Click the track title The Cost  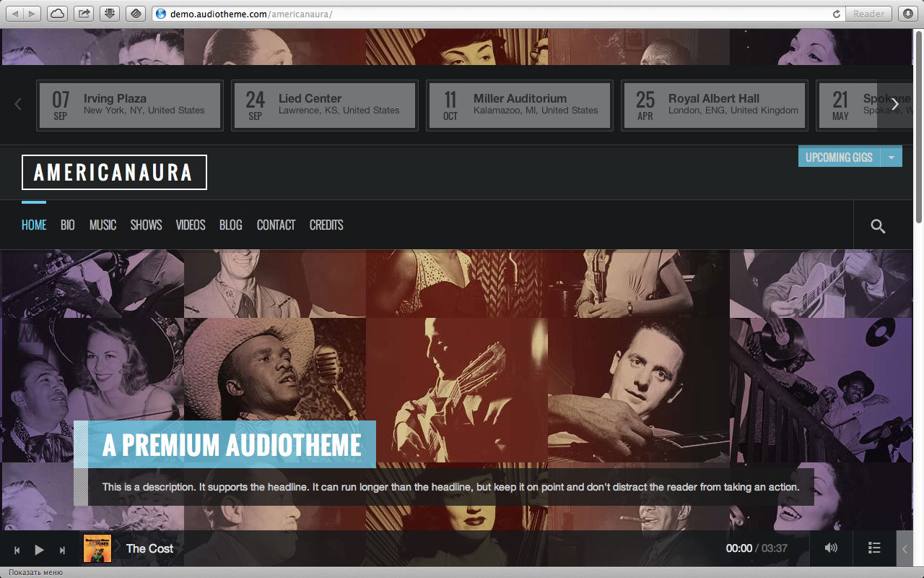click(x=149, y=548)
